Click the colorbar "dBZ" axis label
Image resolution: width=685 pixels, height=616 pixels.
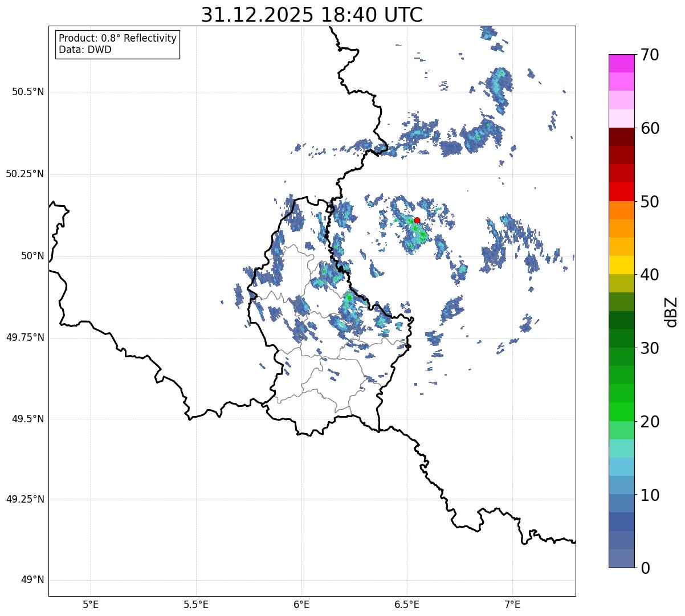[671, 311]
